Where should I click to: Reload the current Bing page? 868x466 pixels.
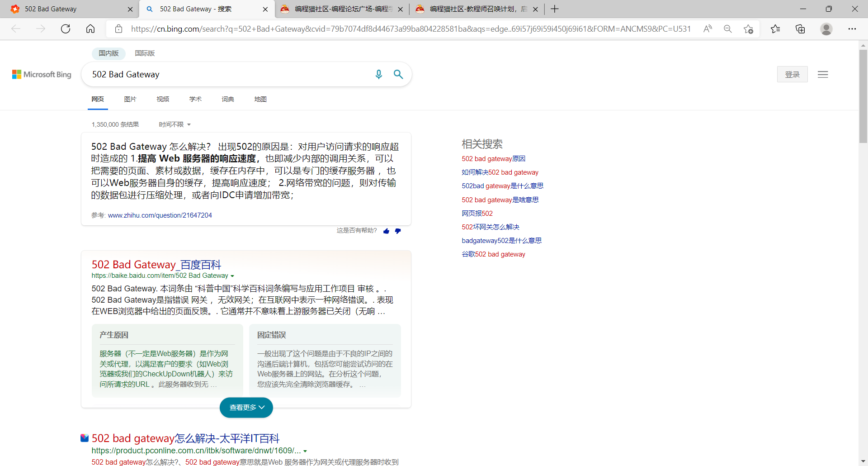pyautogui.click(x=66, y=29)
